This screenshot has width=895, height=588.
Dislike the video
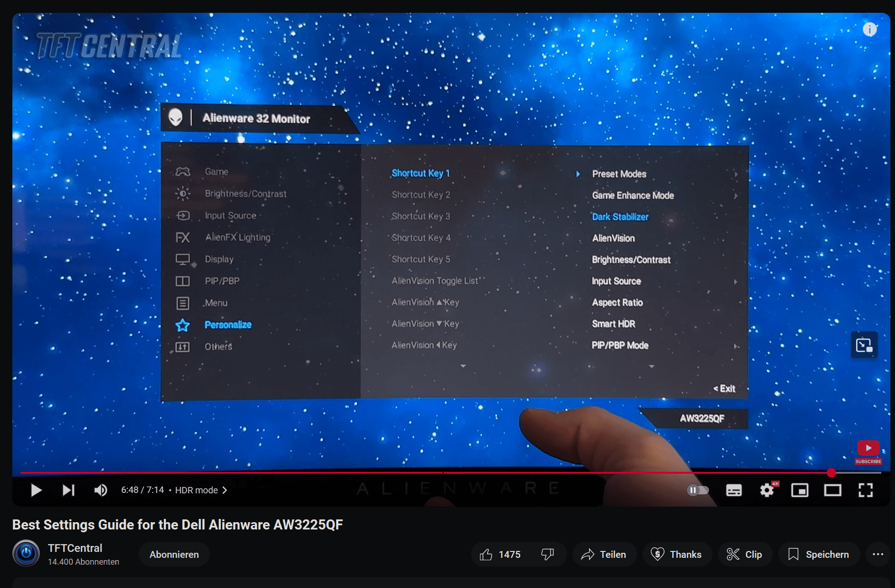click(548, 554)
